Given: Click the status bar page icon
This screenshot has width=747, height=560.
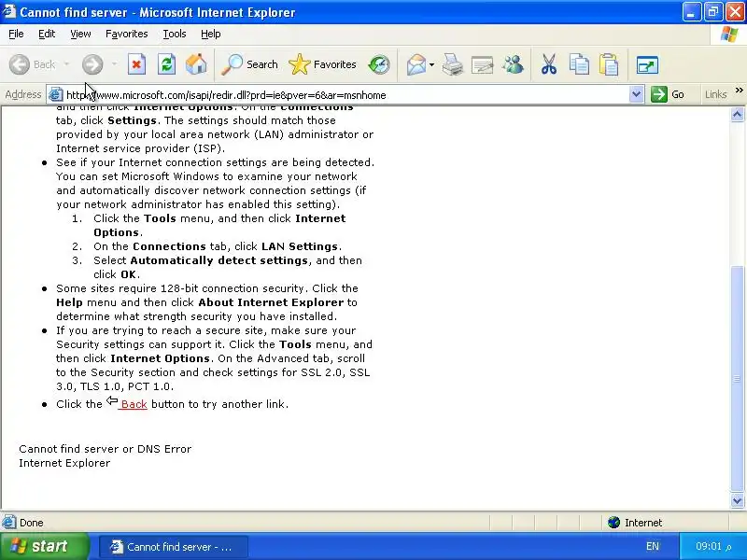Looking at the screenshot, I should coord(8,523).
